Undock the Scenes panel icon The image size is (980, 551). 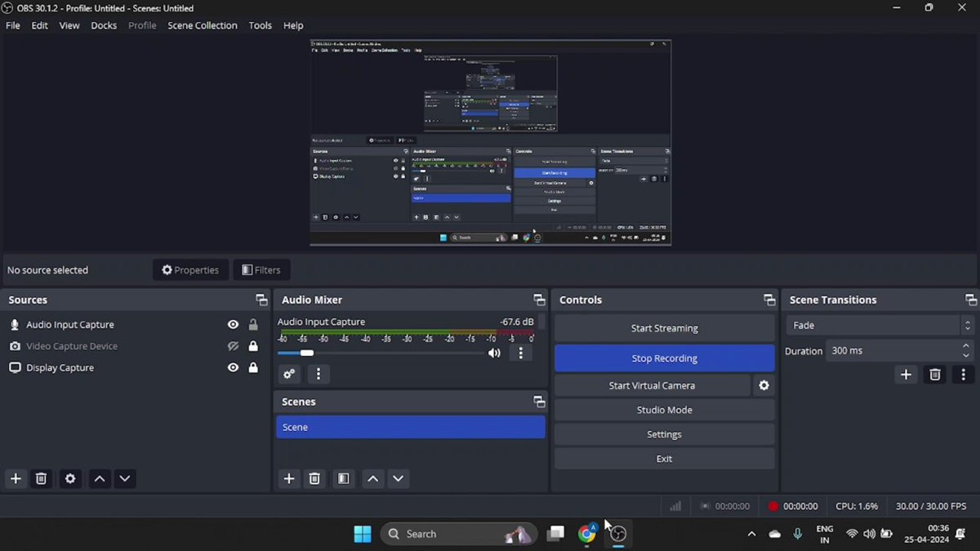539,402
